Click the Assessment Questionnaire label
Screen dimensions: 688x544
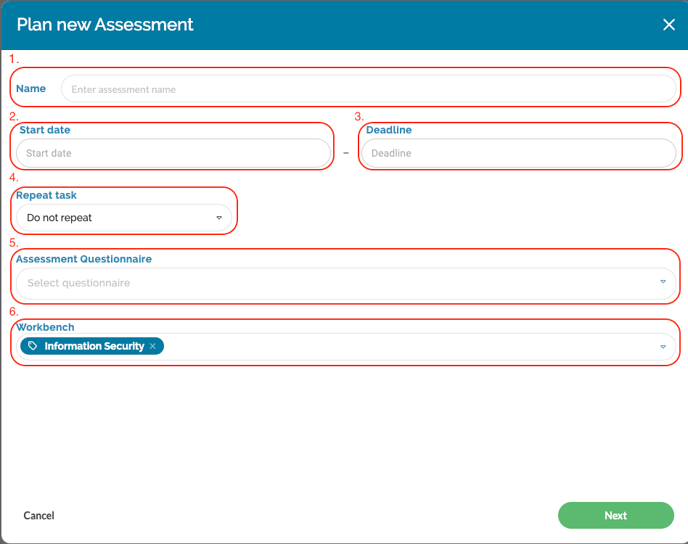pyautogui.click(x=84, y=259)
